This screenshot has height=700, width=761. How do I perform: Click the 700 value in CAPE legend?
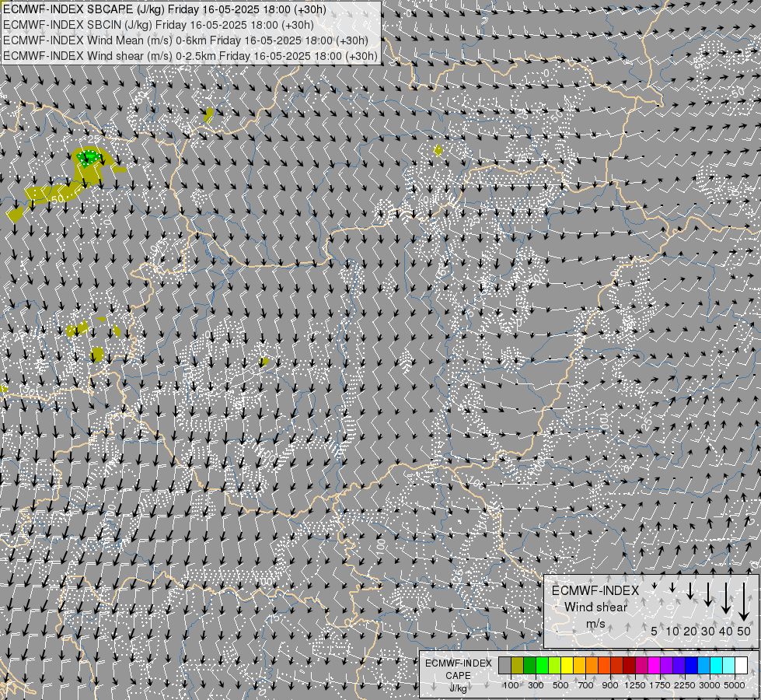click(x=586, y=685)
